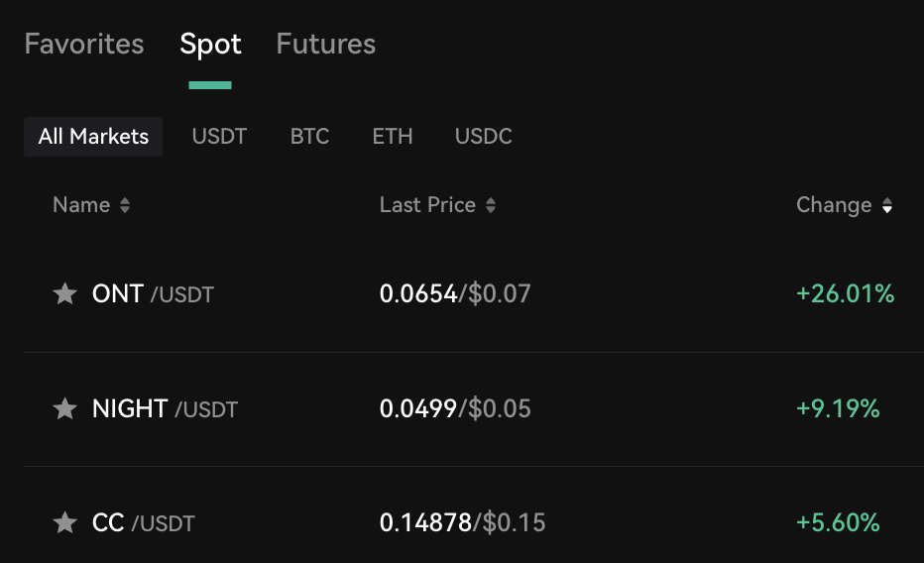Sort markets by Name column arrows
This screenshot has width=924, height=563.
[124, 206]
